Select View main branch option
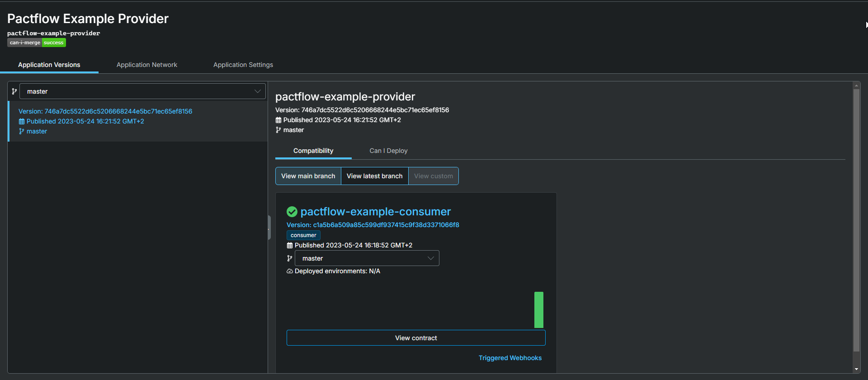The image size is (868, 380). (x=308, y=176)
